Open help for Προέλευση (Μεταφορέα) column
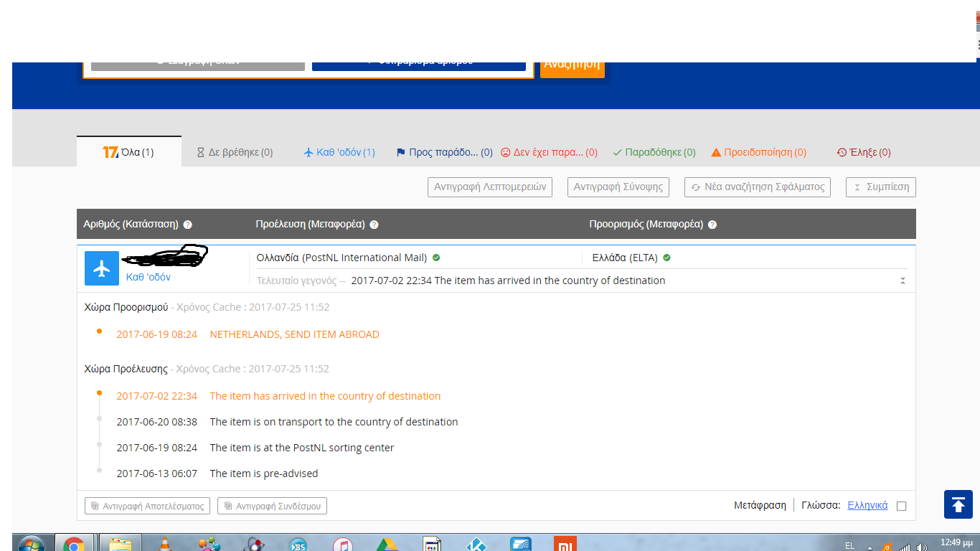 pos(374,225)
